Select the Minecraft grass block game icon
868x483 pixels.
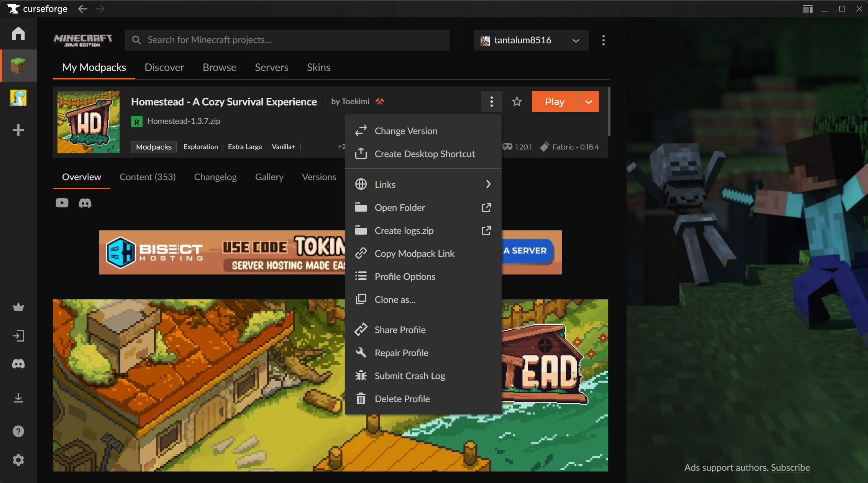18,66
